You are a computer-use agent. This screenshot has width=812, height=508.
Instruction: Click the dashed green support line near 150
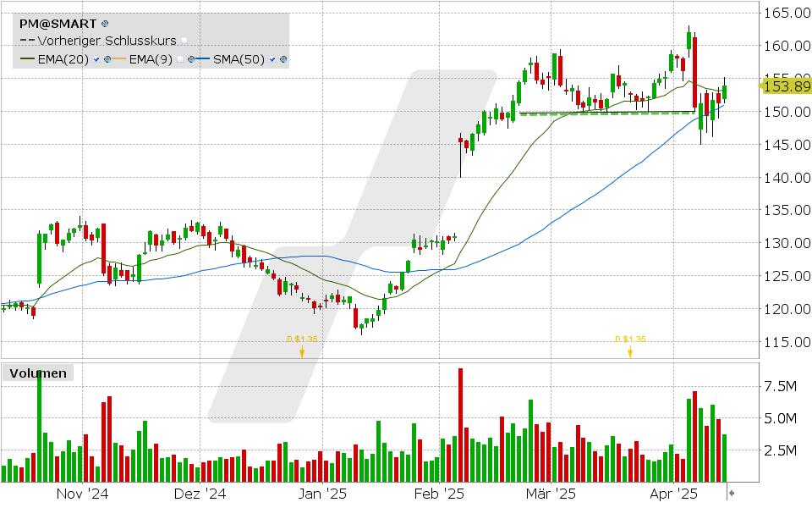pyautogui.click(x=607, y=114)
